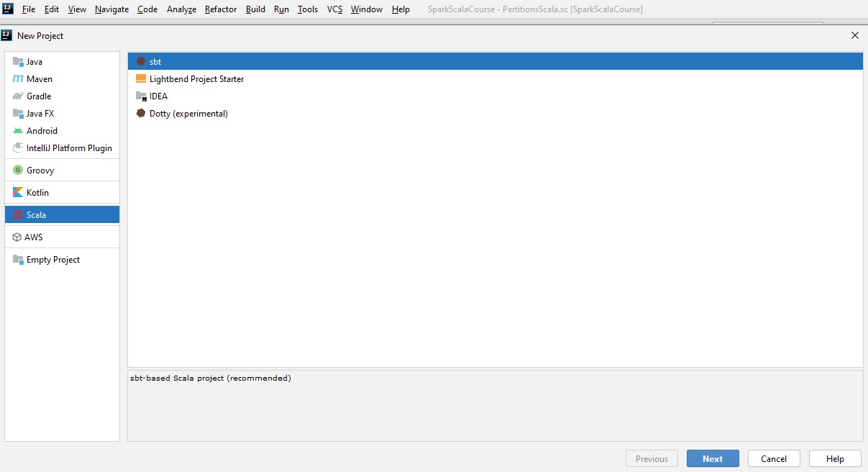Close the New Project dialog

pos(854,35)
